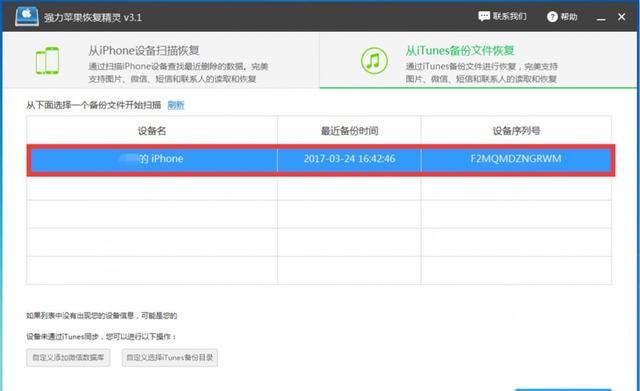Click the blue button at bottom right
This screenshot has width=640, height=391.
[563, 390]
